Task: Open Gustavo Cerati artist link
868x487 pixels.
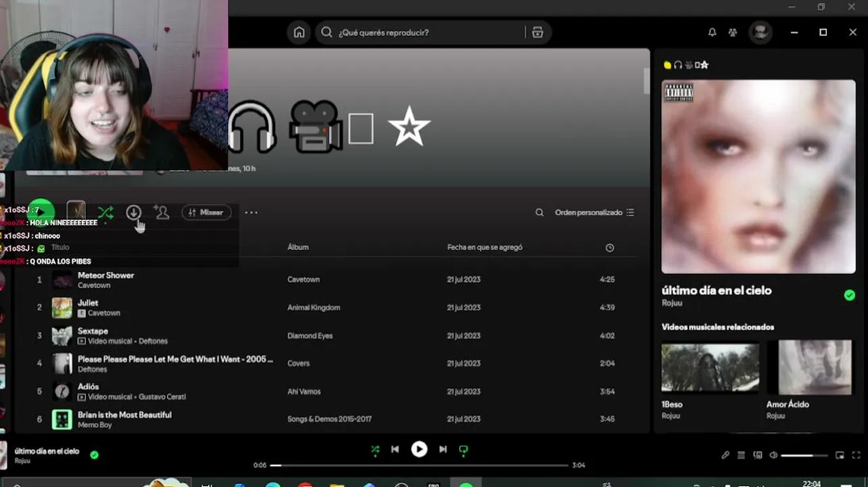Action: click(x=162, y=397)
